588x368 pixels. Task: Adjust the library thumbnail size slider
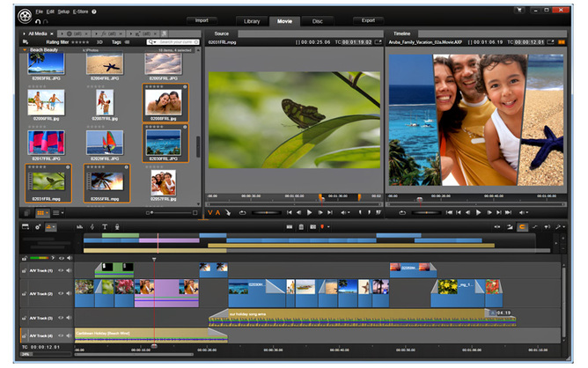tap(171, 213)
